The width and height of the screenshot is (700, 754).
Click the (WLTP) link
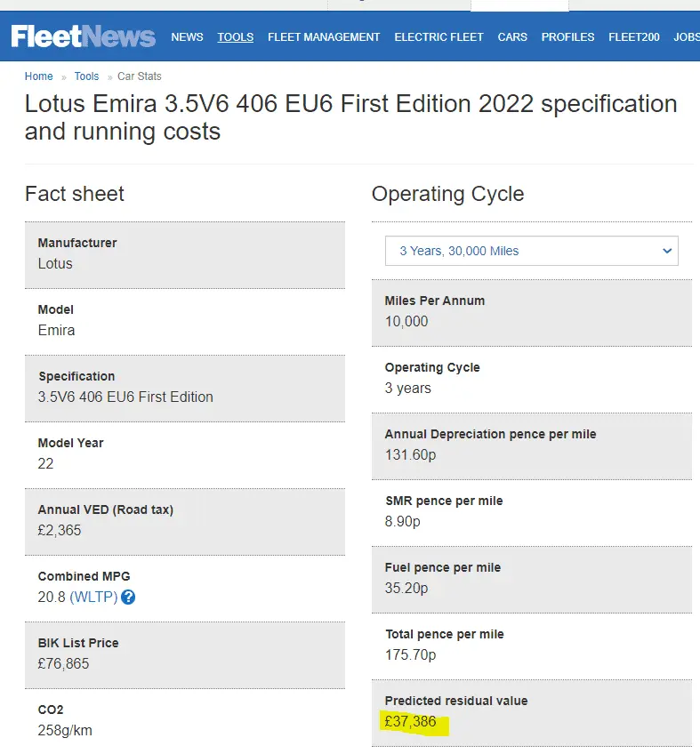93,597
